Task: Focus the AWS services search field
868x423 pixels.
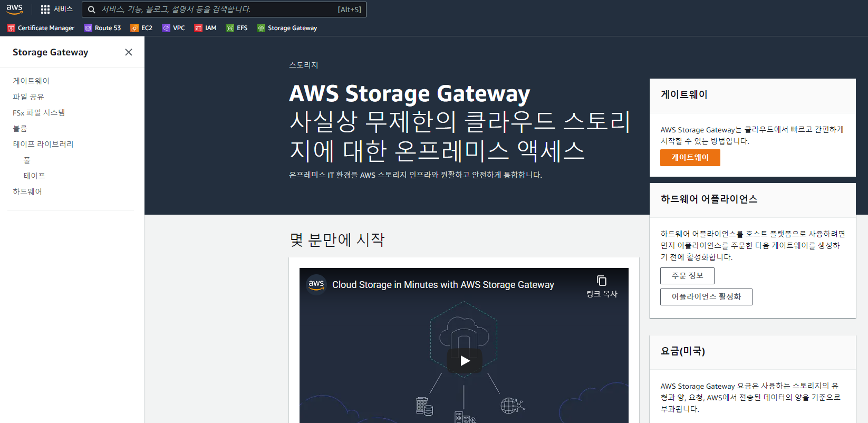Action: click(x=224, y=9)
